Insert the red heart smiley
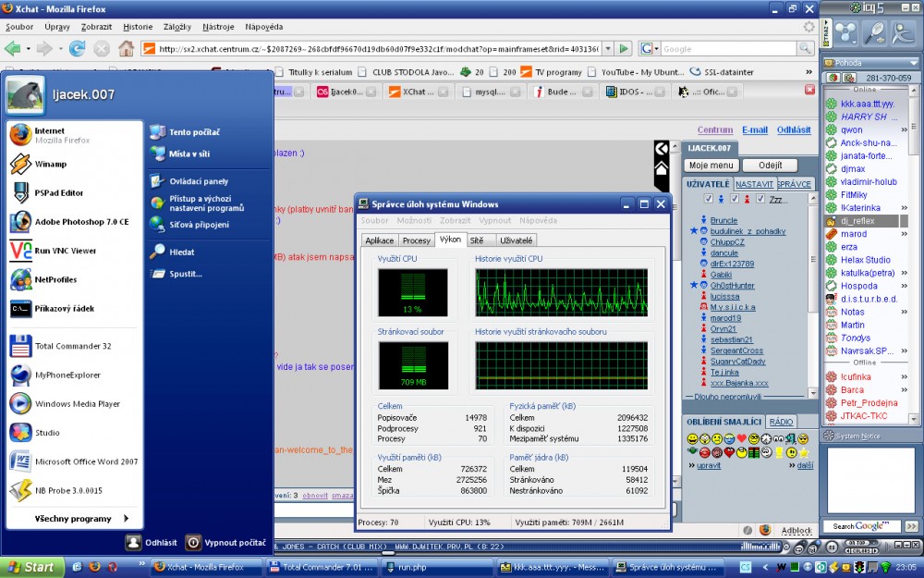This screenshot has height=578, width=924. (741, 437)
